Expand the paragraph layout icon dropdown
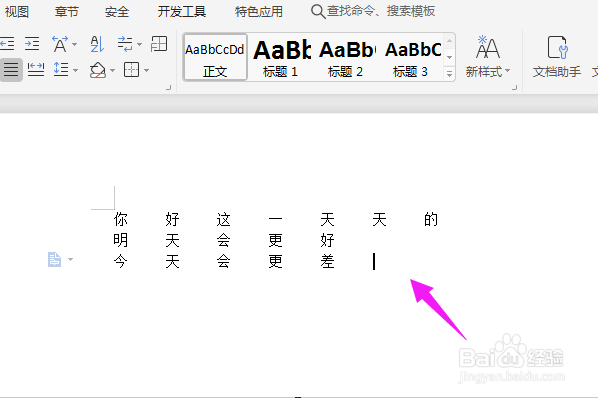The height and width of the screenshot is (398, 598). click(x=71, y=260)
